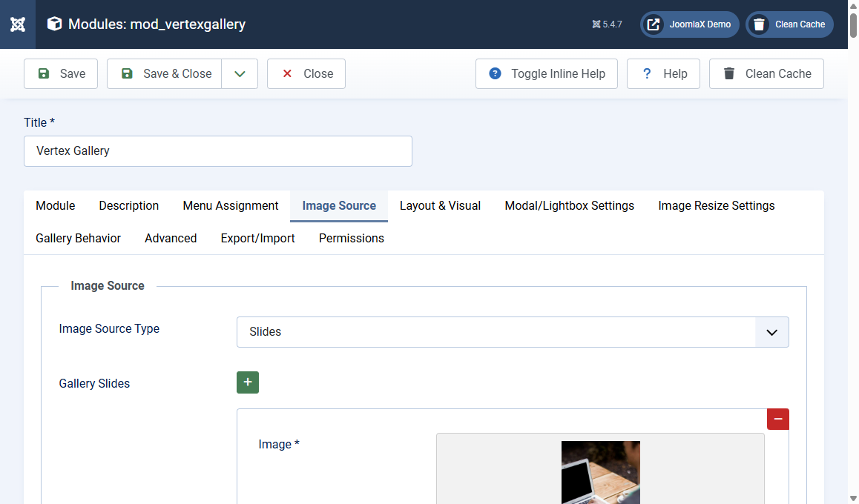
Task: Open Modal/Lightbox Settings tab
Action: (x=569, y=206)
